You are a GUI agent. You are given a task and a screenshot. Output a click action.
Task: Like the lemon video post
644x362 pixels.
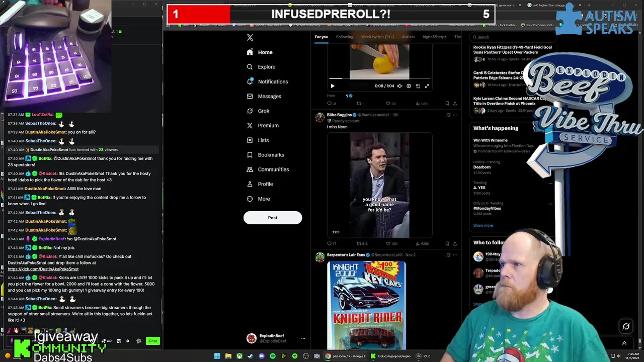tap(390, 104)
